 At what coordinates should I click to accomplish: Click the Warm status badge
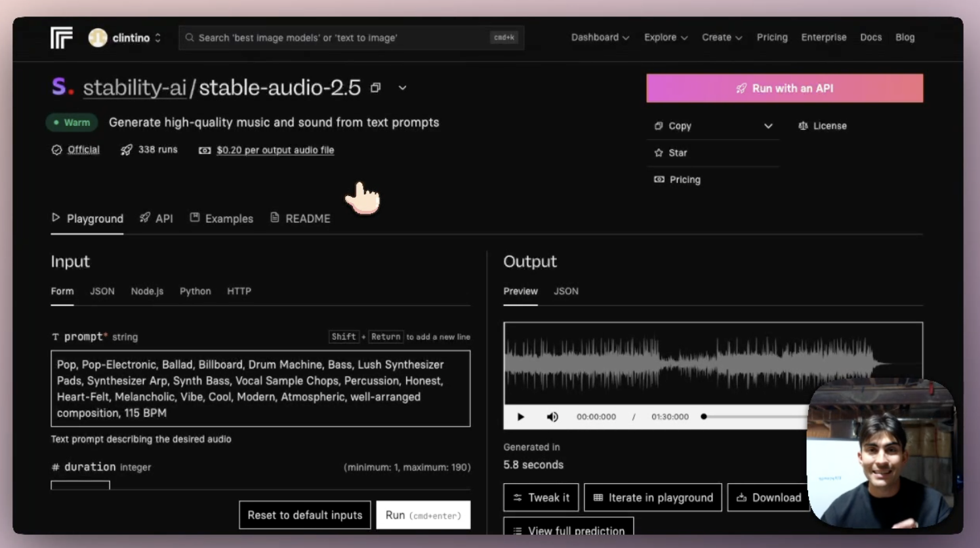71,123
